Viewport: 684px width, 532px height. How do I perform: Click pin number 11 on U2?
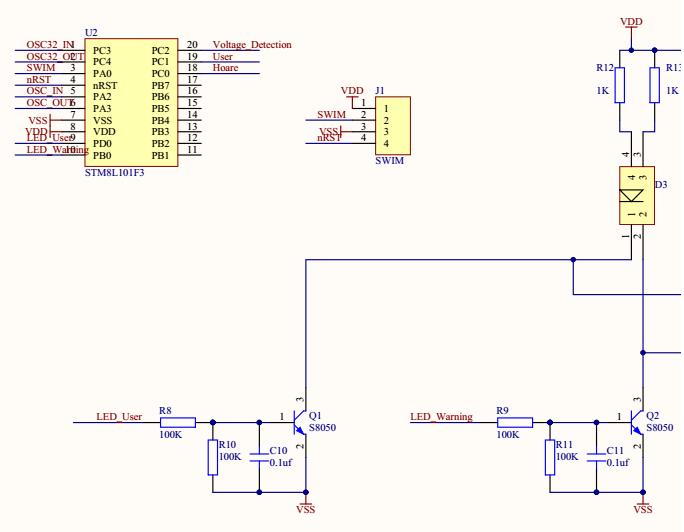pos(192,150)
